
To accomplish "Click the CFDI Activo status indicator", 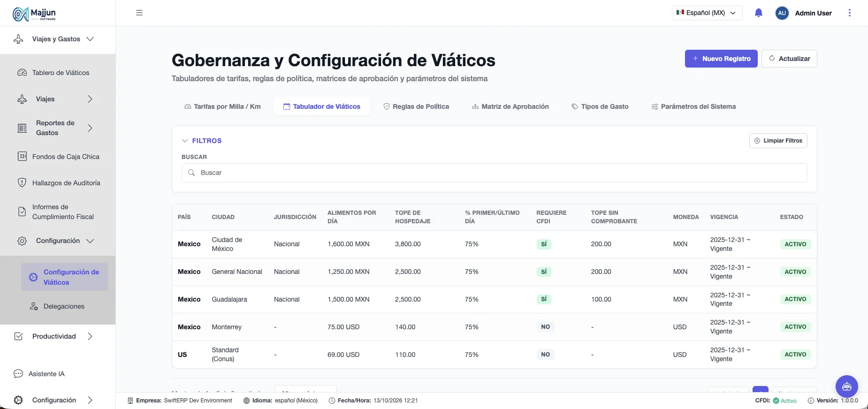I will coord(776,401).
